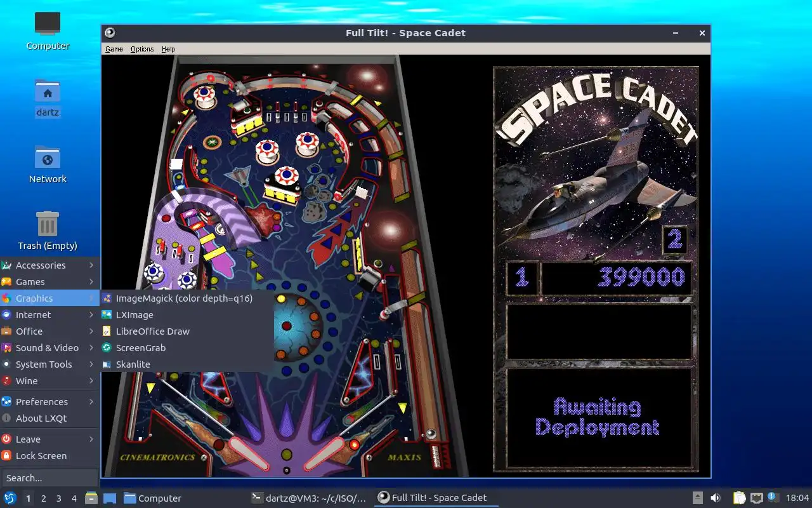Screen dimensions: 812x508
Task: Click the ball number 2 indicator
Action: pyautogui.click(x=675, y=239)
